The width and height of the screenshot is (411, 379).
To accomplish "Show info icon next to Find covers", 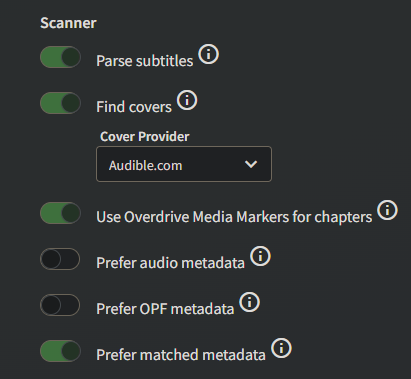I will click(x=187, y=100).
